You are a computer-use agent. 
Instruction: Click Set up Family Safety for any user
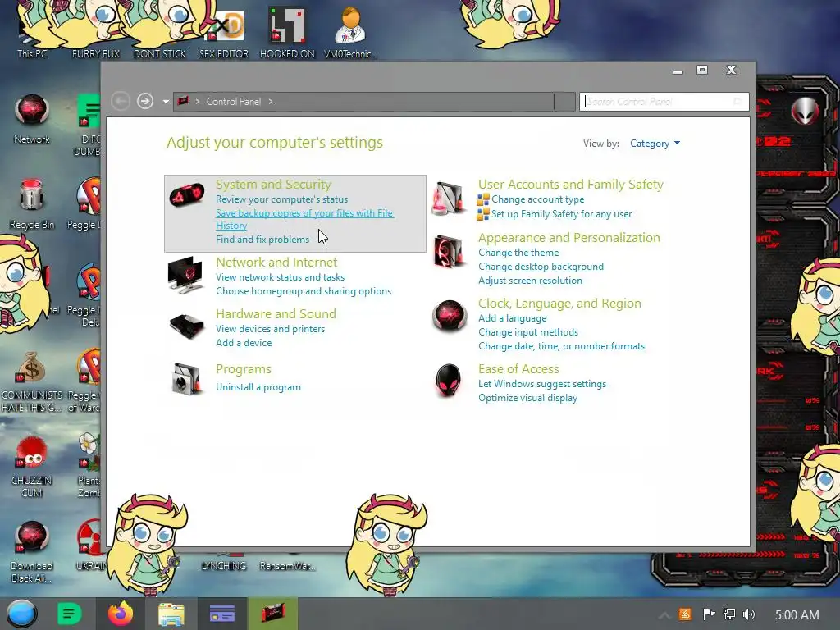point(561,214)
